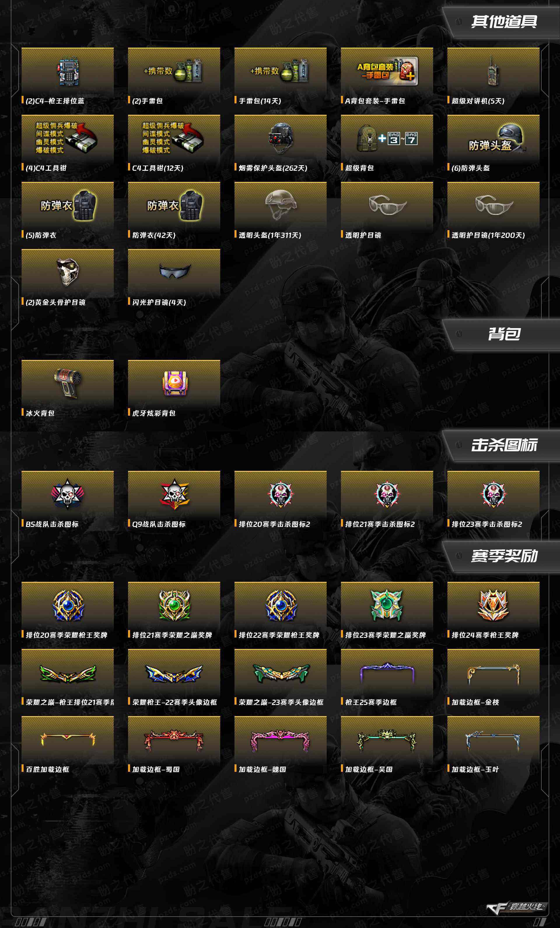The height and width of the screenshot is (928, 560).
Task: Click the 黄金头骨护目镜 skull mask icon
Action: (x=68, y=272)
